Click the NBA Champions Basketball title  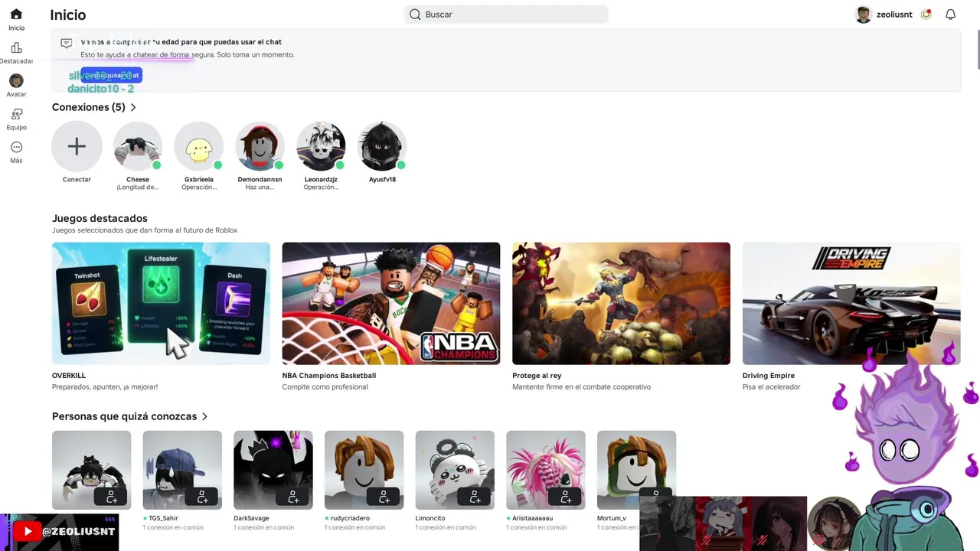coord(329,376)
